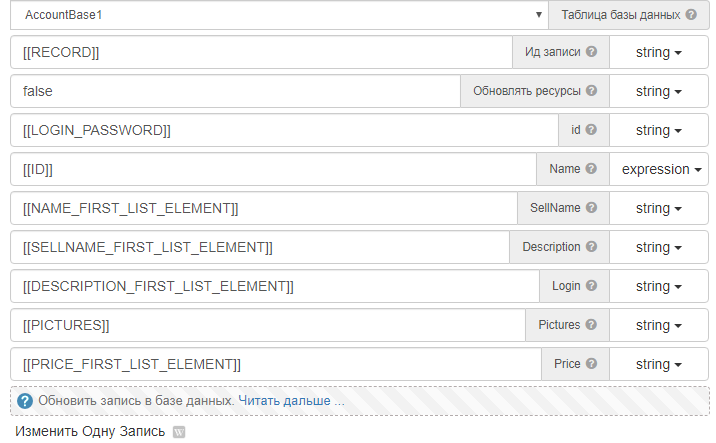The width and height of the screenshot is (716, 443).
Task: Click the [[PICTURES]] input field
Action: (x=267, y=325)
